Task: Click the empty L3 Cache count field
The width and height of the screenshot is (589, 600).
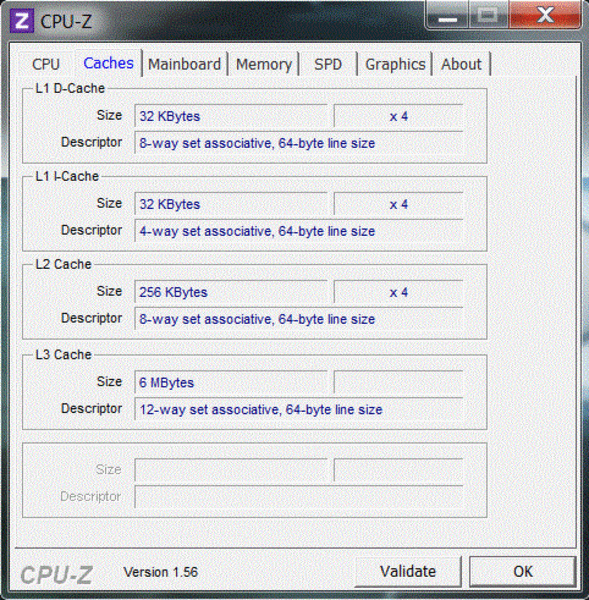Action: (x=398, y=382)
